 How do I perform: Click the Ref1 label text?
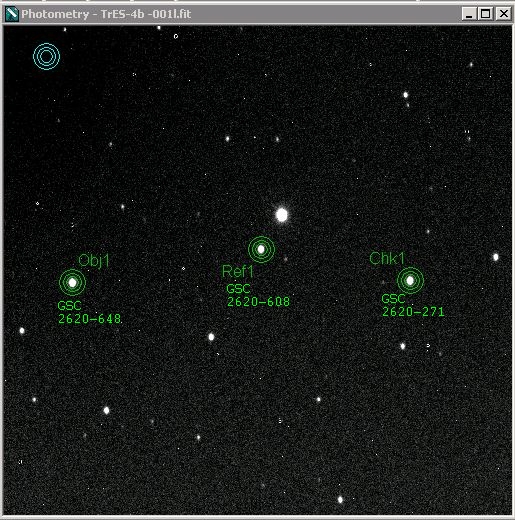(238, 271)
